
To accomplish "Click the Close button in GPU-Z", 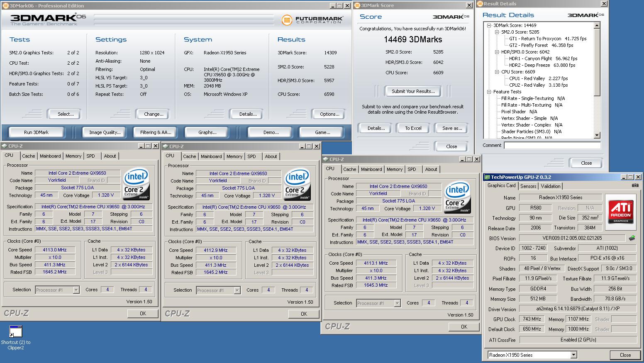I will pos(625,355).
